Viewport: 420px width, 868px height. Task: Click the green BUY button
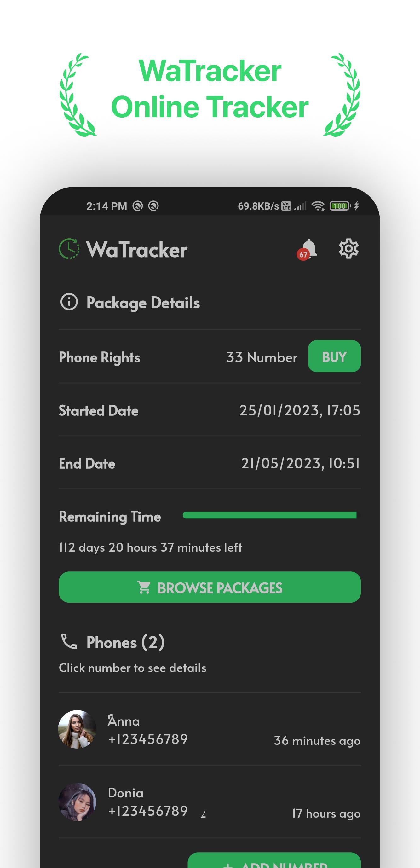pos(334,356)
